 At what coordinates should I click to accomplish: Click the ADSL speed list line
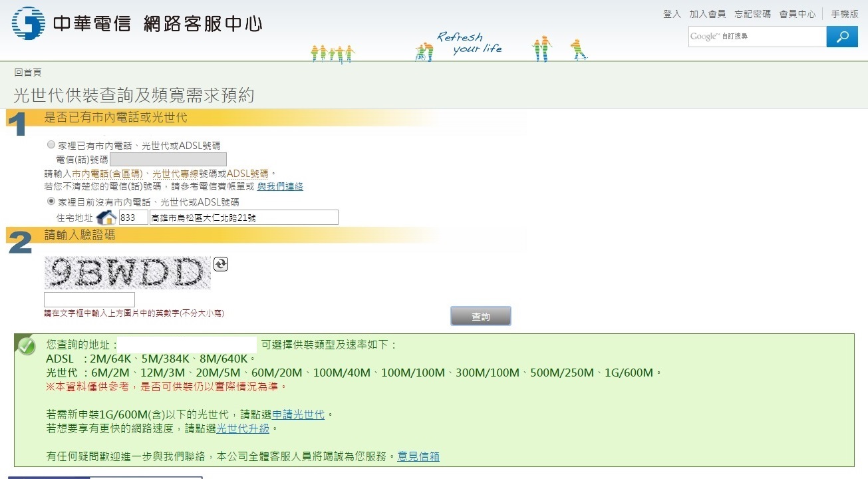click(x=151, y=359)
